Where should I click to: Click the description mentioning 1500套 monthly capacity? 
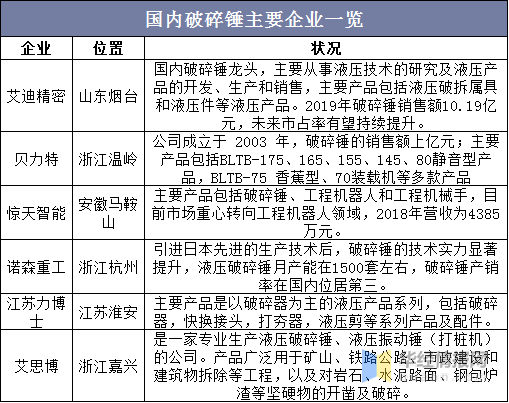tap(326, 267)
